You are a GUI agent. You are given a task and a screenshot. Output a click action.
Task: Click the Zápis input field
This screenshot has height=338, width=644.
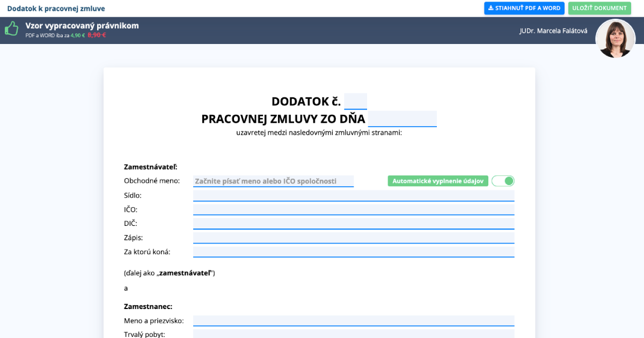tap(353, 237)
